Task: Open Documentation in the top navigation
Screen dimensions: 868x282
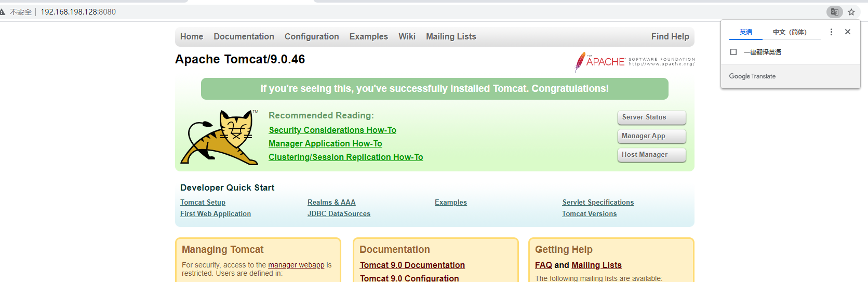Action: tap(244, 37)
